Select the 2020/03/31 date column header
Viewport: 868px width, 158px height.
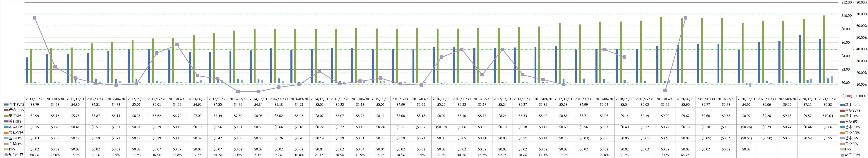coord(746,99)
